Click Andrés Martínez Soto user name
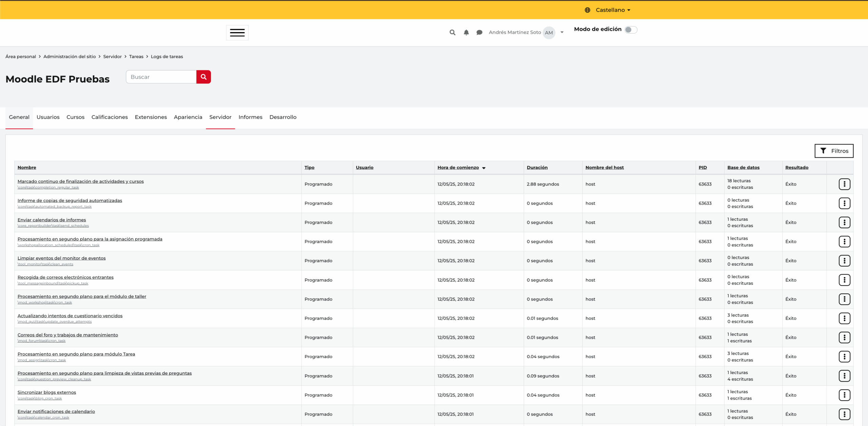 515,33
